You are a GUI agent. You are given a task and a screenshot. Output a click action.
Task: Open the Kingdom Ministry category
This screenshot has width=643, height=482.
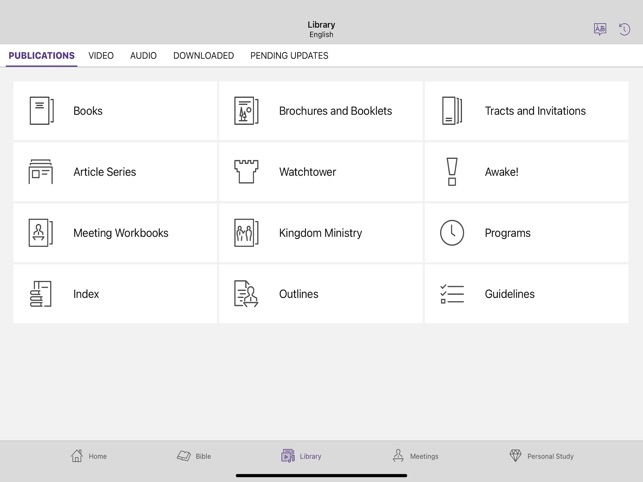pyautogui.click(x=321, y=233)
